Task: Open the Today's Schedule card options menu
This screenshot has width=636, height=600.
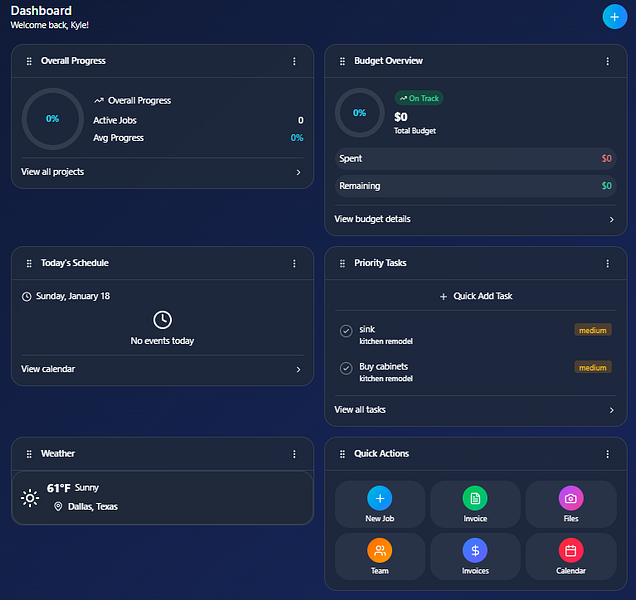Action: 294,264
